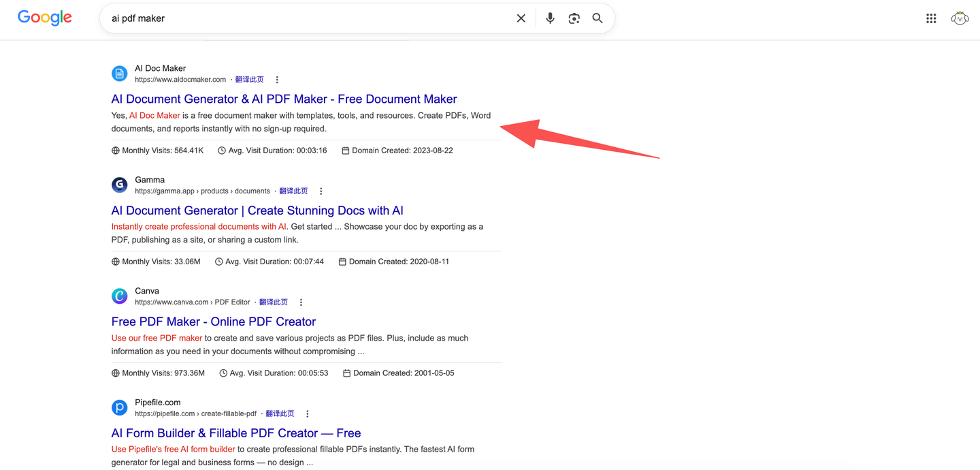
Task: Click the Canva site favicon
Action: click(x=120, y=296)
